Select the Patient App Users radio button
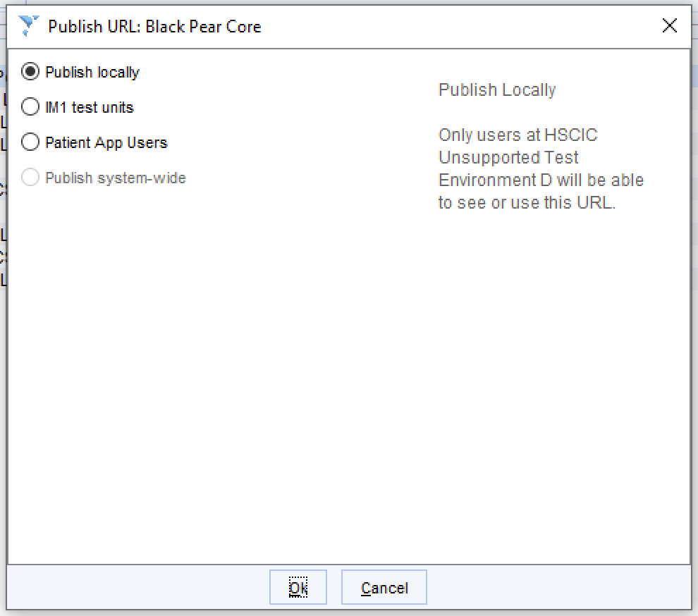Screen dimensions: 698x616 [30, 142]
